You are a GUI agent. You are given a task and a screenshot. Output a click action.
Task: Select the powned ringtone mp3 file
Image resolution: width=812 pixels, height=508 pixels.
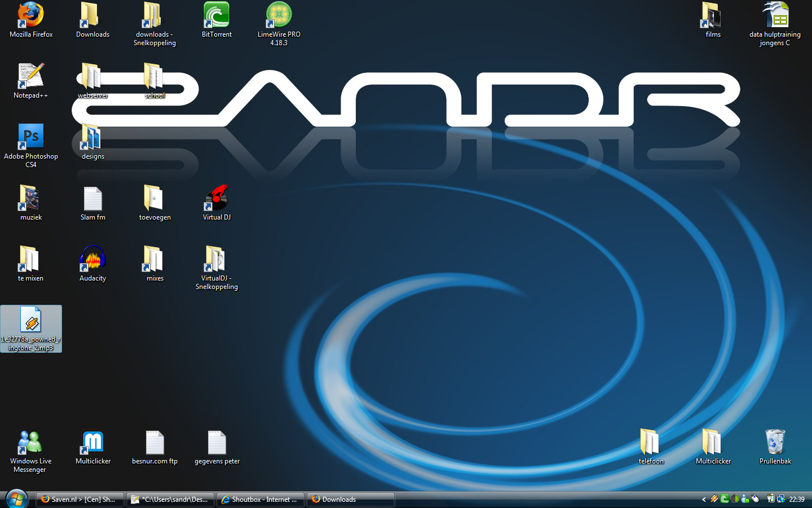click(x=31, y=329)
